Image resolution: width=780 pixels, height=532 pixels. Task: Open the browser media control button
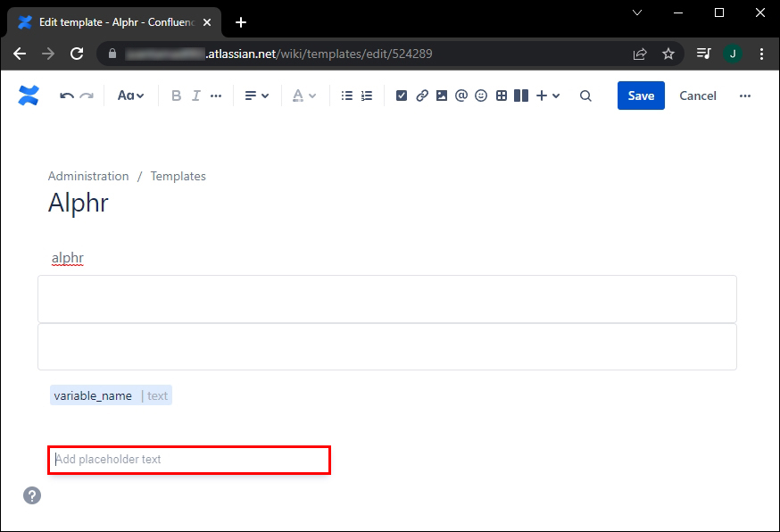click(x=703, y=54)
